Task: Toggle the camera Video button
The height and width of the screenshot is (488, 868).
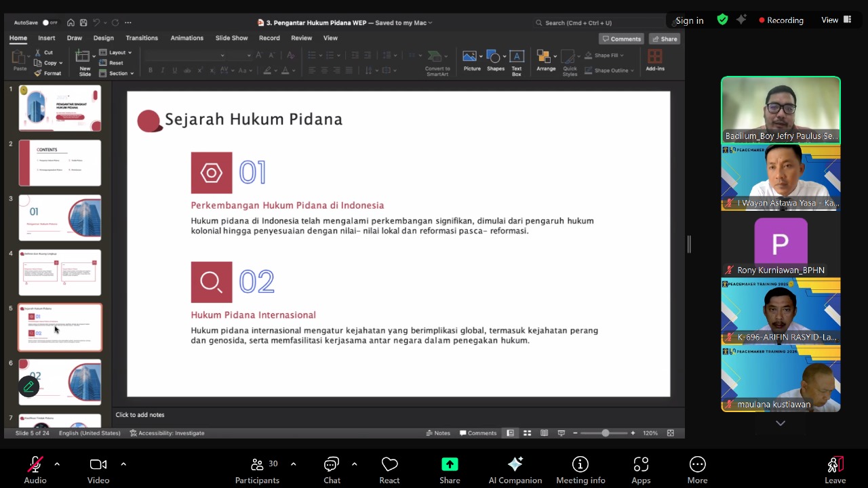Action: (x=98, y=465)
